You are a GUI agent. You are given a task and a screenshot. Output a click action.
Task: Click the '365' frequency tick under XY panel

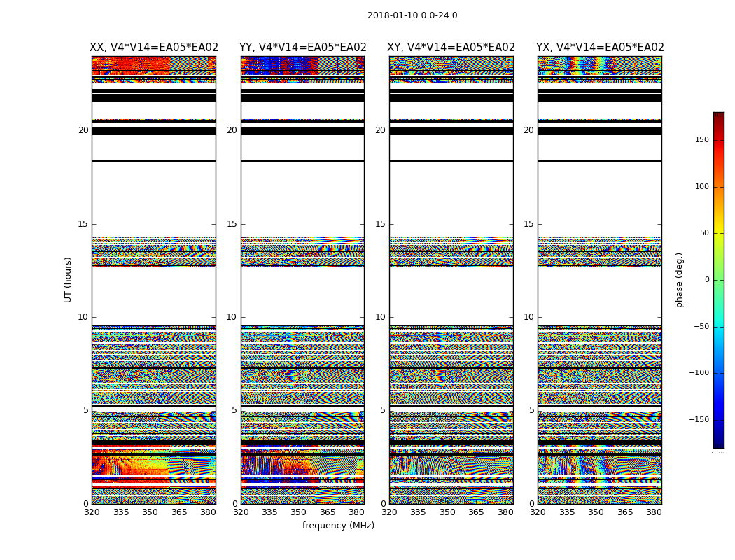476,512
